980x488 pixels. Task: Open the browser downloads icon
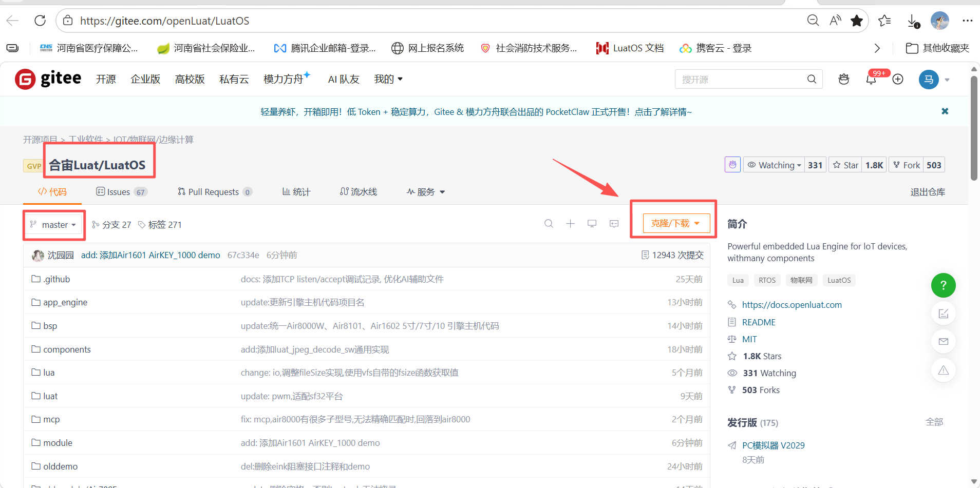click(913, 21)
